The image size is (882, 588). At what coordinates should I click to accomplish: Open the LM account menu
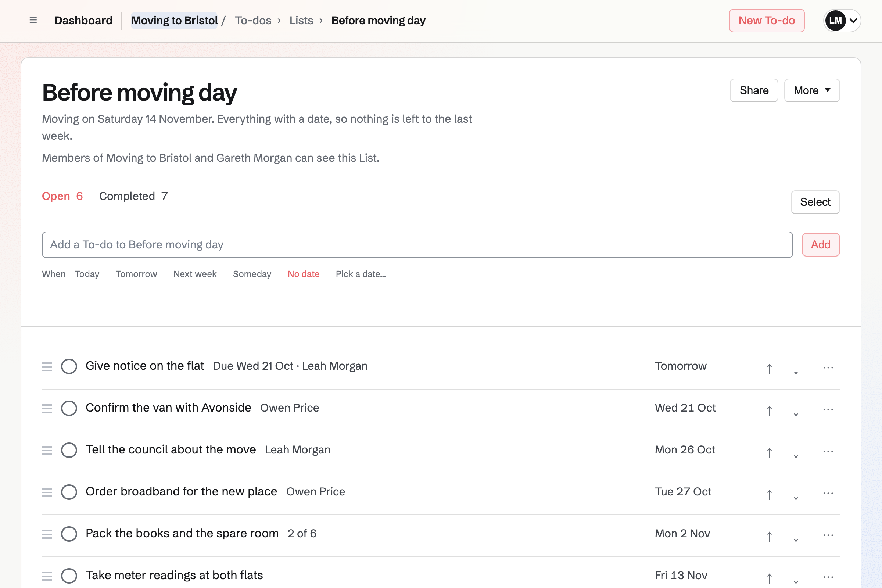click(842, 21)
